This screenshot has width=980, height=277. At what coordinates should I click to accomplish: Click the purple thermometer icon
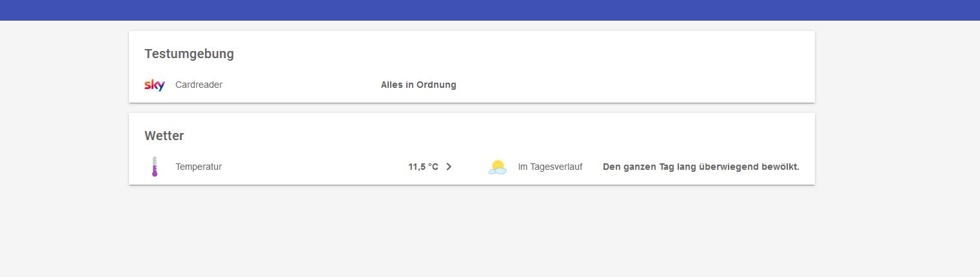tap(155, 167)
